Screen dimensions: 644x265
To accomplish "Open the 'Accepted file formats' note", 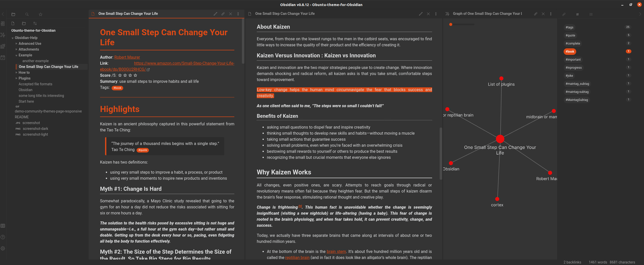I will (36, 84).
